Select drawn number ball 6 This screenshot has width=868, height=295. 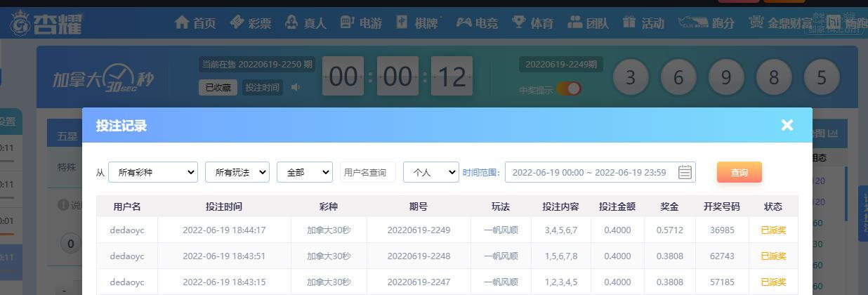tap(678, 77)
